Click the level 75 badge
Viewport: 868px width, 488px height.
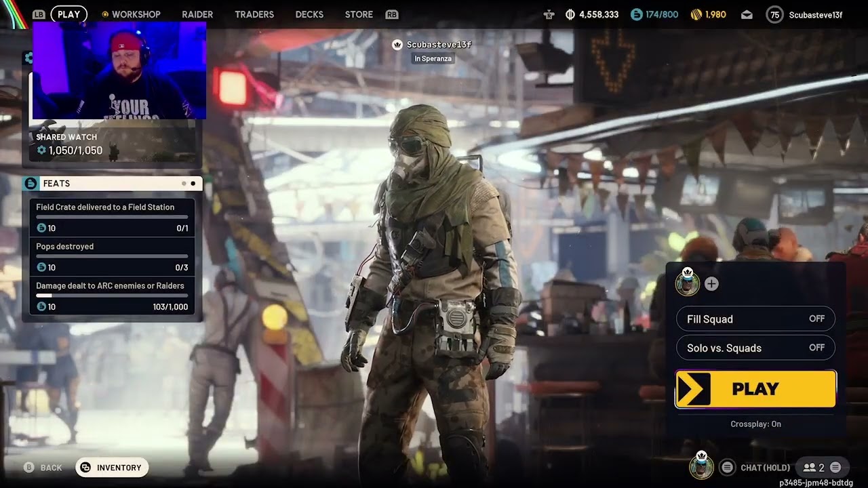tap(774, 14)
